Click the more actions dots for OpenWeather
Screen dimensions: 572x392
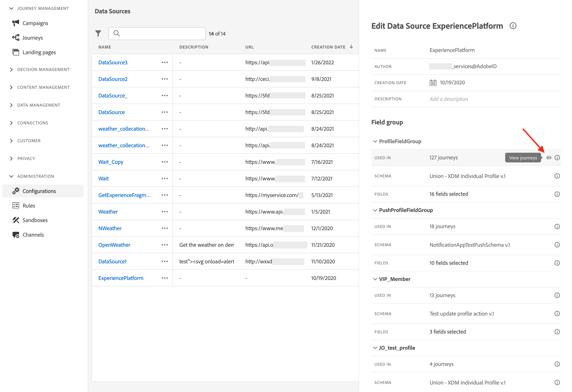pyautogui.click(x=165, y=245)
